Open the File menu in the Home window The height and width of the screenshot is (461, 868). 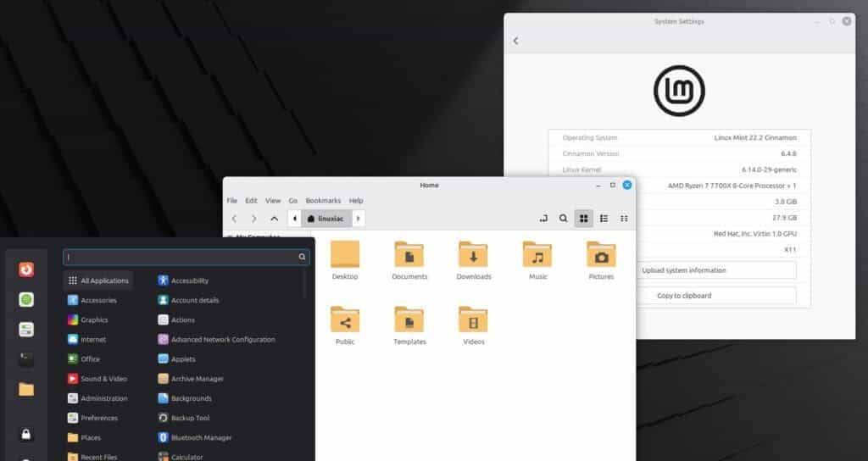pos(232,200)
